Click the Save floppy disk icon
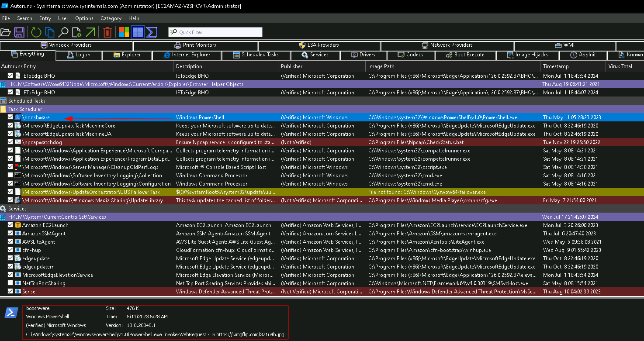Screen dimensions: 644x341 coord(19,32)
